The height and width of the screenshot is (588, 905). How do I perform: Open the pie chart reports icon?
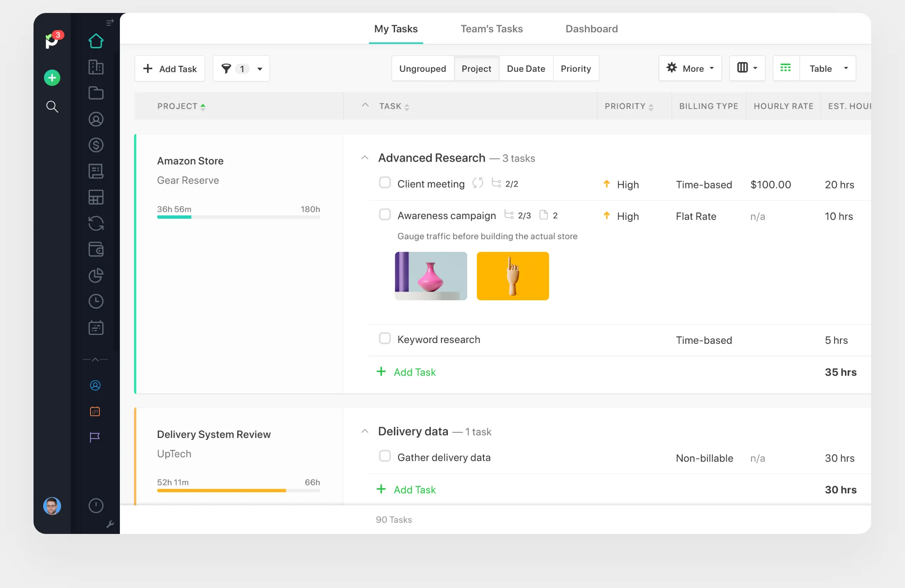click(x=96, y=276)
